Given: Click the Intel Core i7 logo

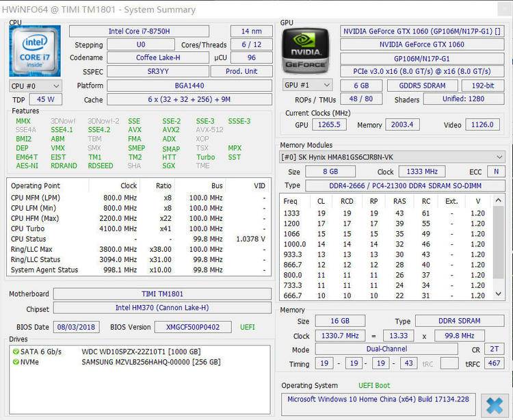Looking at the screenshot, I should [x=34, y=51].
